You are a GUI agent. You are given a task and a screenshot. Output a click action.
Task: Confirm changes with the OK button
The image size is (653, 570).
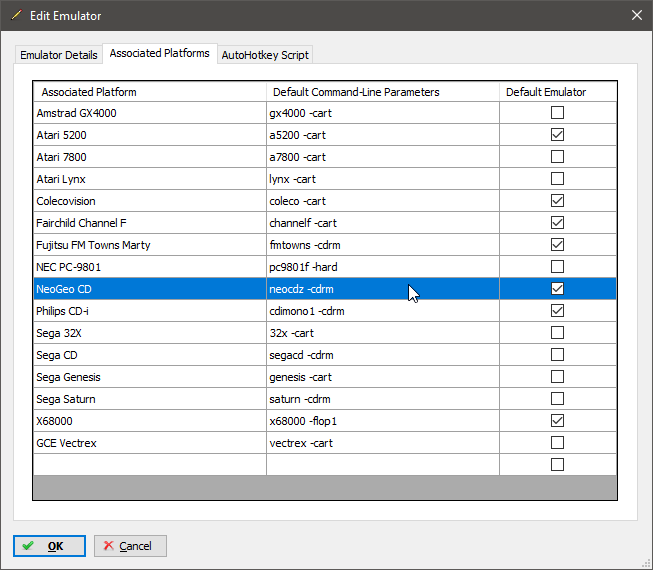(x=49, y=545)
